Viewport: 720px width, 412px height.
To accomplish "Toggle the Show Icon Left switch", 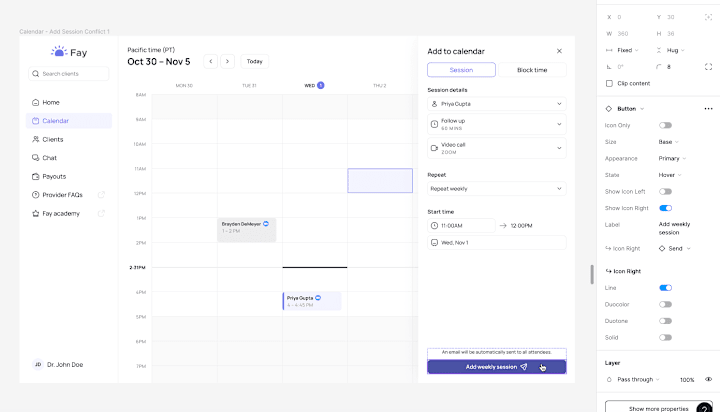I will (x=665, y=192).
